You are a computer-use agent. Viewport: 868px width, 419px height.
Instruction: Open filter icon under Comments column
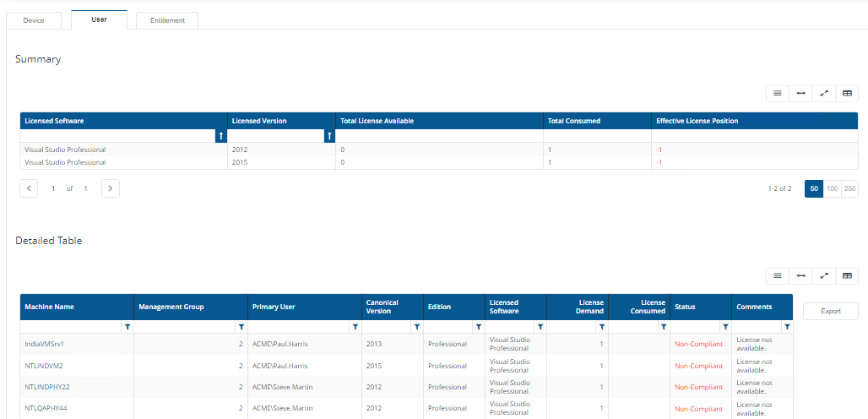point(787,327)
